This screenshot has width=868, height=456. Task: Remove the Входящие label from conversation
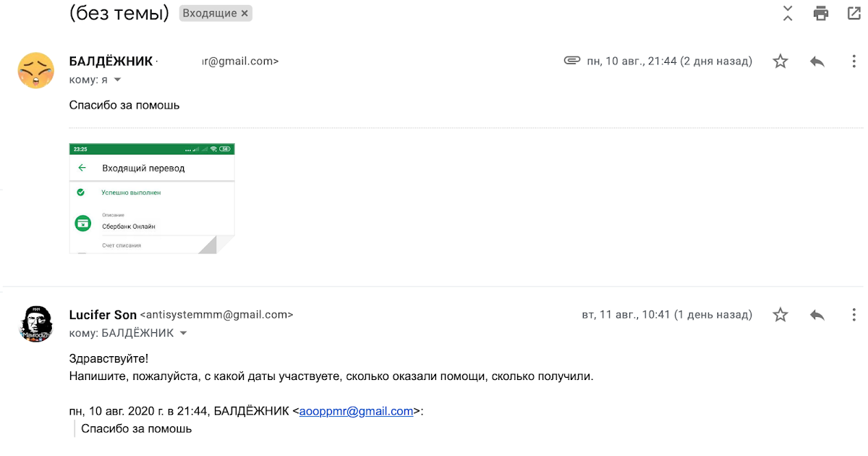click(x=244, y=13)
